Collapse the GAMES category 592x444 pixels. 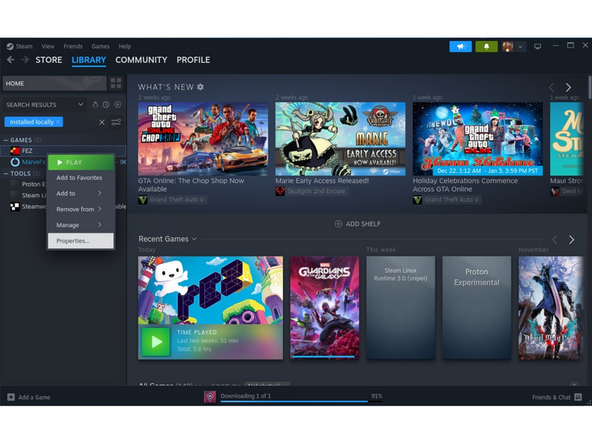click(6, 140)
